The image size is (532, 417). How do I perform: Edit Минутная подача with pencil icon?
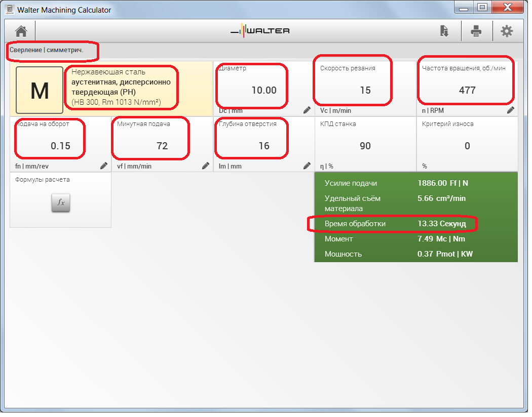pos(206,165)
